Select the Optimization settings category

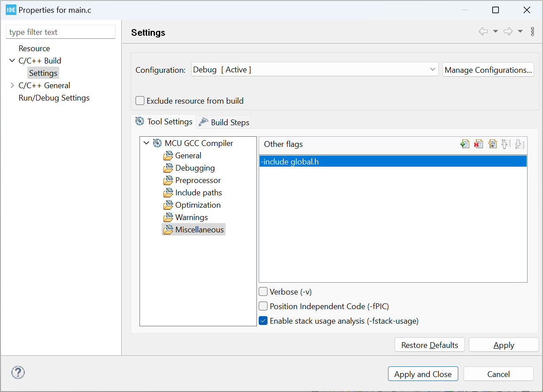pyautogui.click(x=198, y=205)
